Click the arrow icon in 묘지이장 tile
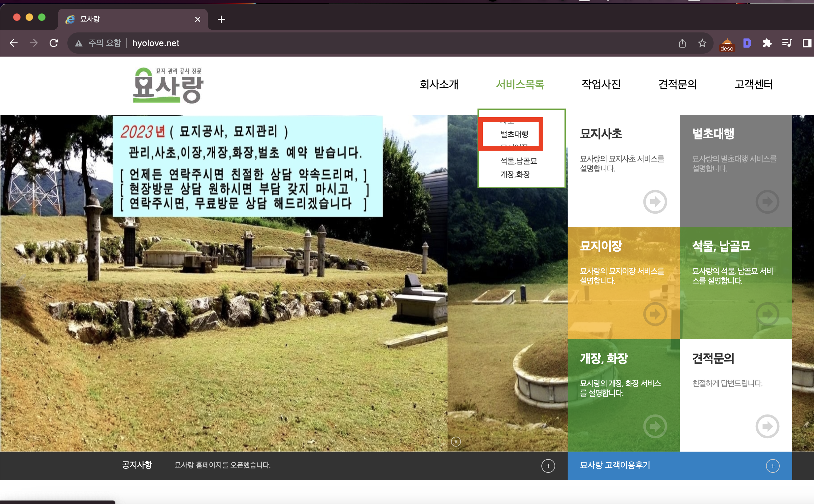This screenshot has height=504, width=814. (x=655, y=314)
